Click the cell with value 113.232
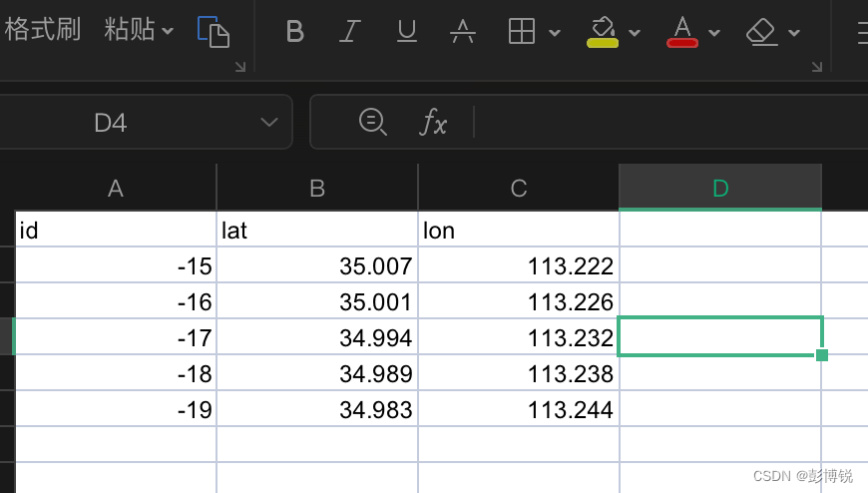868x493 pixels. point(519,336)
